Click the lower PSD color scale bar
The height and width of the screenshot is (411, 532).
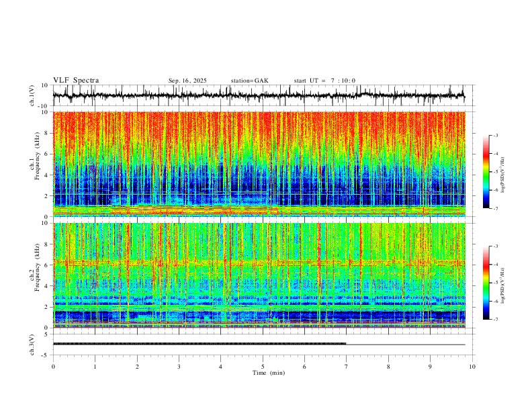486,283
